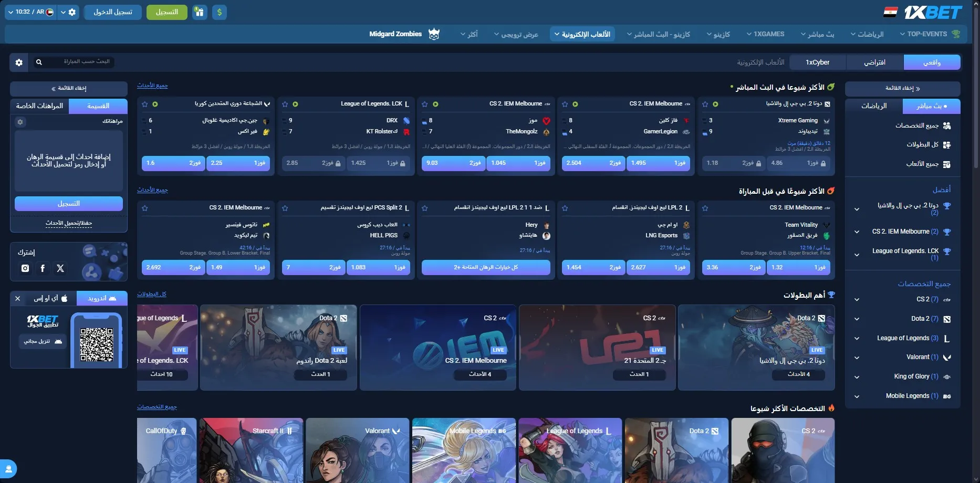Open all tournaments link

(152, 294)
